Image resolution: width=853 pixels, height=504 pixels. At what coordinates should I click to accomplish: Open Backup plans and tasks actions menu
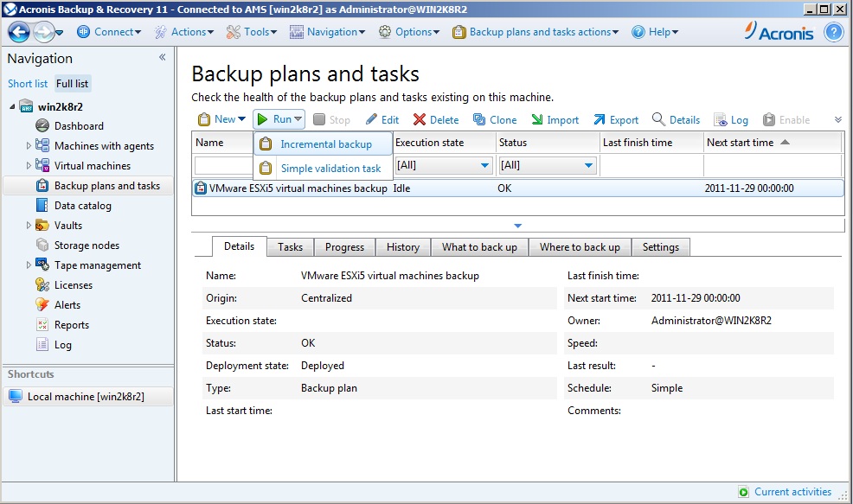point(536,32)
